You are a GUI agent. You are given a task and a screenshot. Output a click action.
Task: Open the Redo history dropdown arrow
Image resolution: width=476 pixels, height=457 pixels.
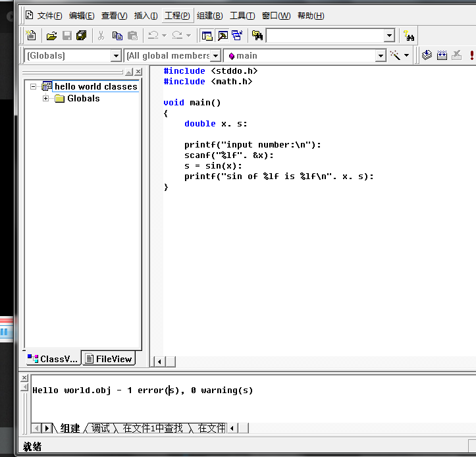[x=188, y=36]
